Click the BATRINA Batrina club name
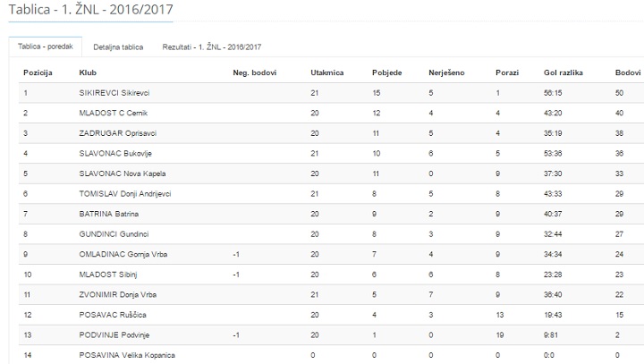Image resolution: width=644 pixels, height=364 pixels. click(109, 214)
